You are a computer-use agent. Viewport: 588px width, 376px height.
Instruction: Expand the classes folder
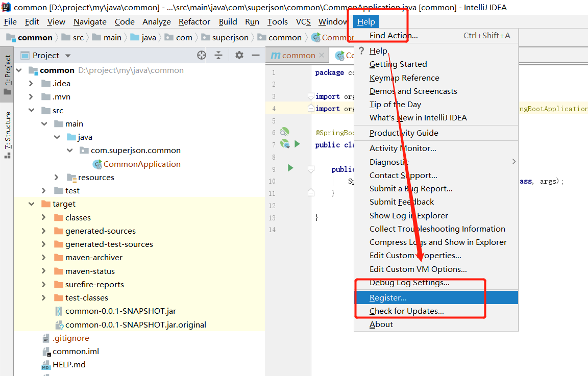[x=44, y=217]
